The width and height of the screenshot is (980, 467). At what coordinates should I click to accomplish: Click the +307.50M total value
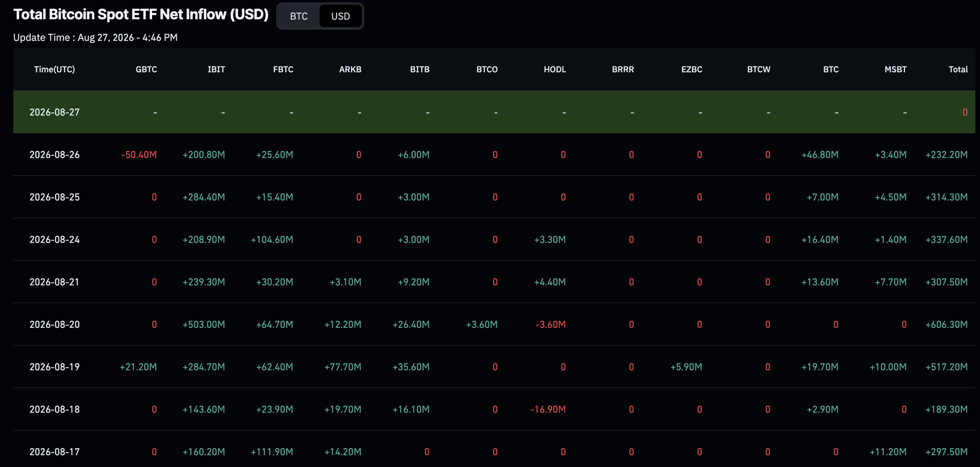click(947, 282)
